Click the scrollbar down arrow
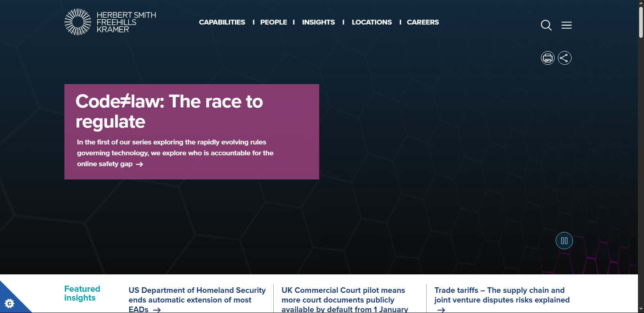 (x=641, y=309)
